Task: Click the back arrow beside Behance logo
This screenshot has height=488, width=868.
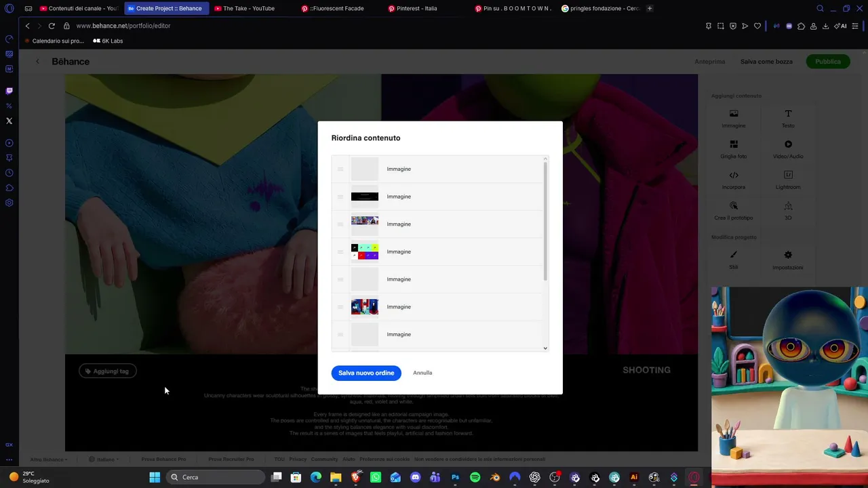Action: [37, 62]
